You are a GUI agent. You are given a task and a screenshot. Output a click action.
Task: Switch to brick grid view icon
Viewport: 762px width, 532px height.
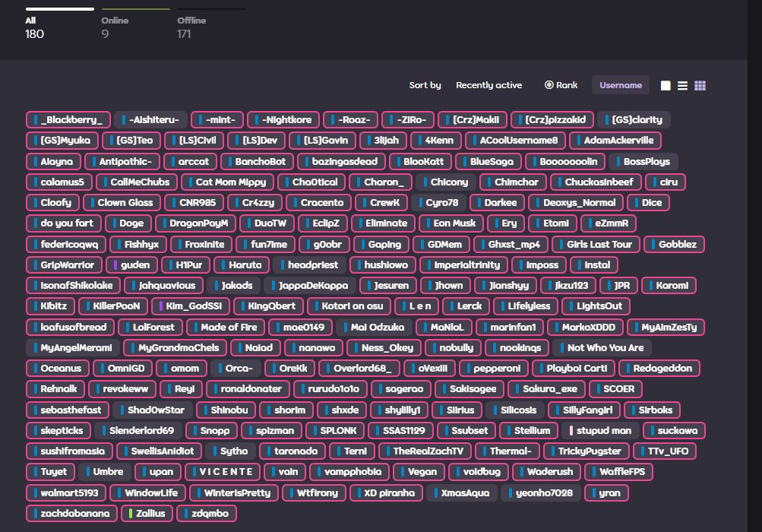click(700, 86)
